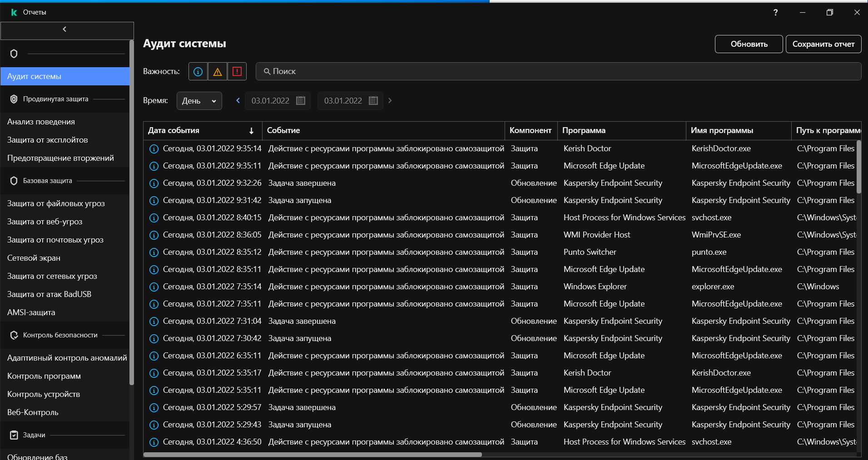Click Save report (Сохранить отчет) button
The width and height of the screenshot is (868, 460).
pos(823,44)
